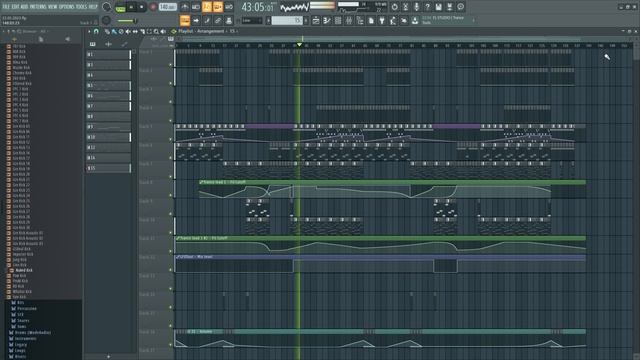The width and height of the screenshot is (640, 360).
Task: Open the hint bar news panel
Action: click(x=445, y=20)
